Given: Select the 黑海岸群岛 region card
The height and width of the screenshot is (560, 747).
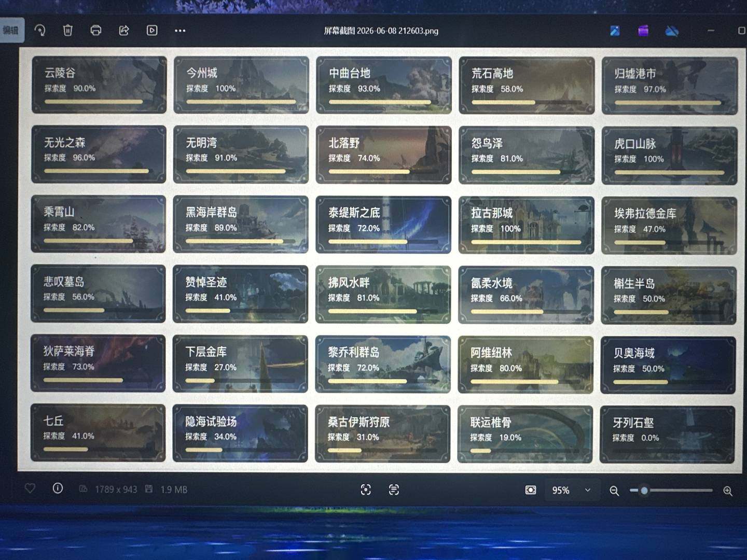Looking at the screenshot, I should click(x=241, y=225).
